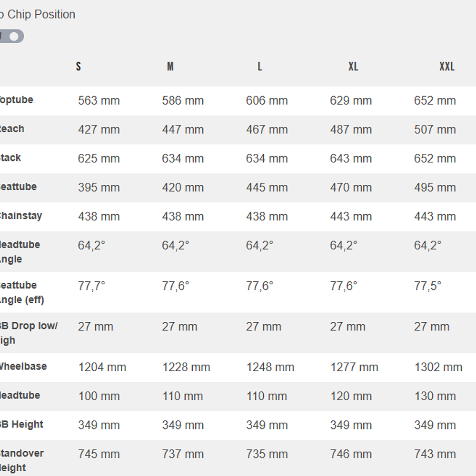Click the 563 mm Toptube value

pos(99,100)
